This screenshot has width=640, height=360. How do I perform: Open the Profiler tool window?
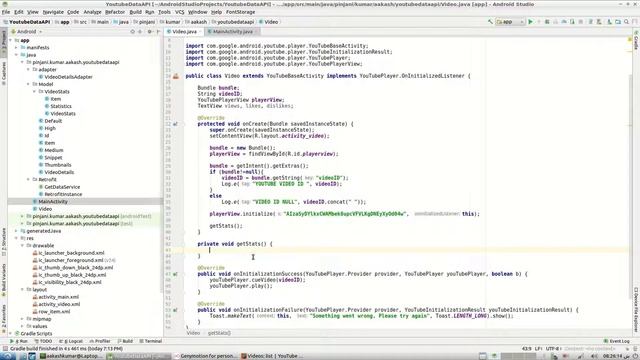100,341
